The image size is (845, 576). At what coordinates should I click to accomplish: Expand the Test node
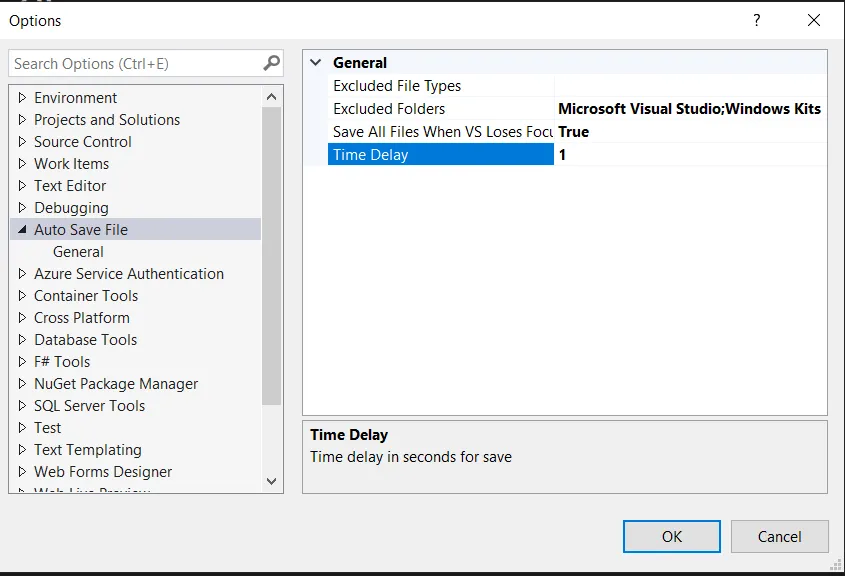[x=22, y=428]
